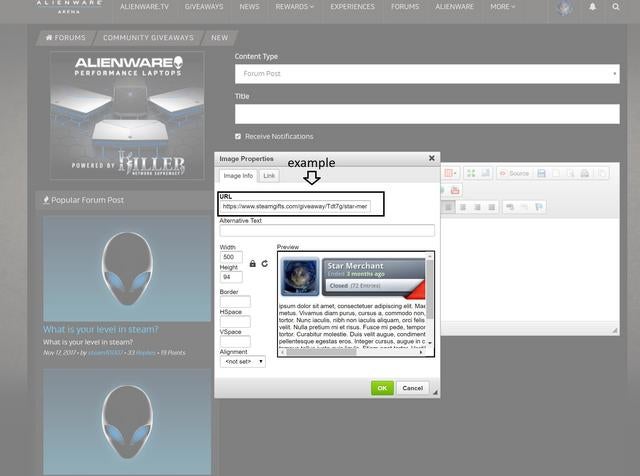Open the user avatar profile menu
Screen dimensions: 640x476
564,7
